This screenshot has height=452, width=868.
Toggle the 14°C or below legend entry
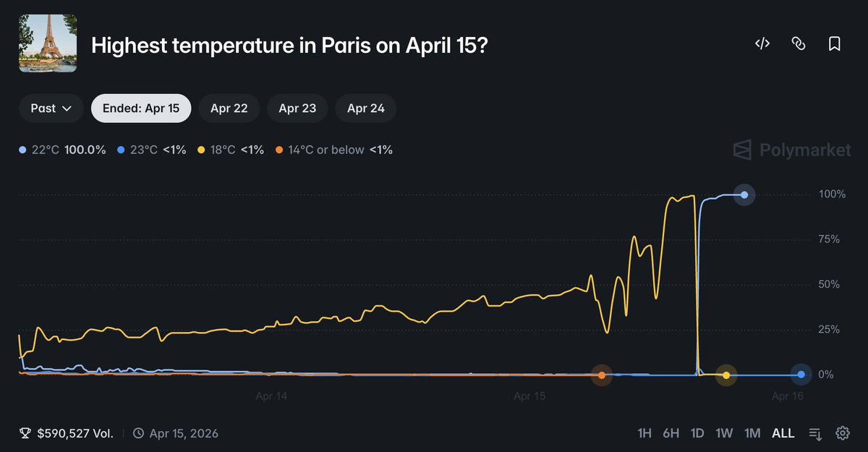[x=325, y=150]
